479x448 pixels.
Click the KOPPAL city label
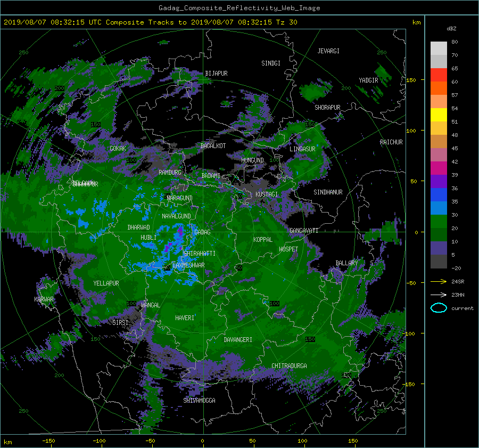click(263, 240)
